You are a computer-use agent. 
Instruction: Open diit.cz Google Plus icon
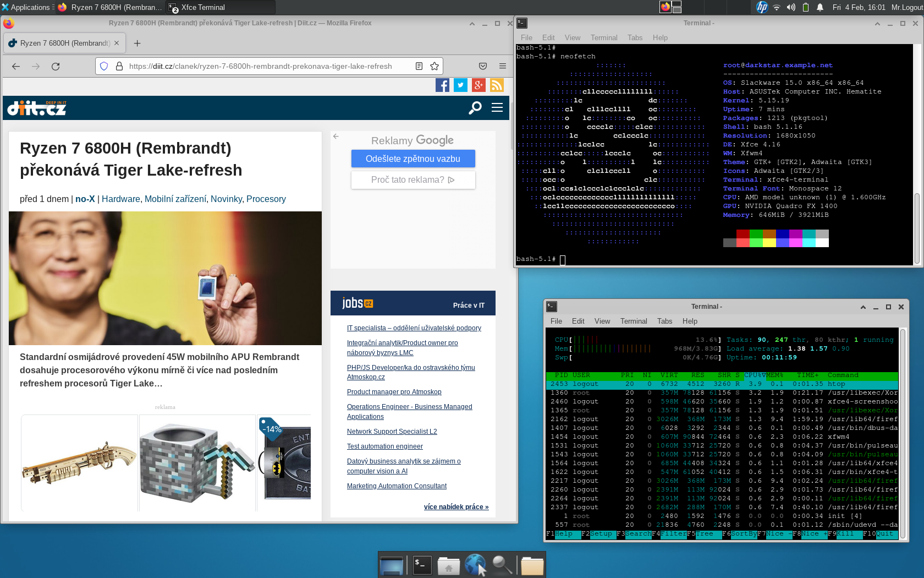[479, 85]
